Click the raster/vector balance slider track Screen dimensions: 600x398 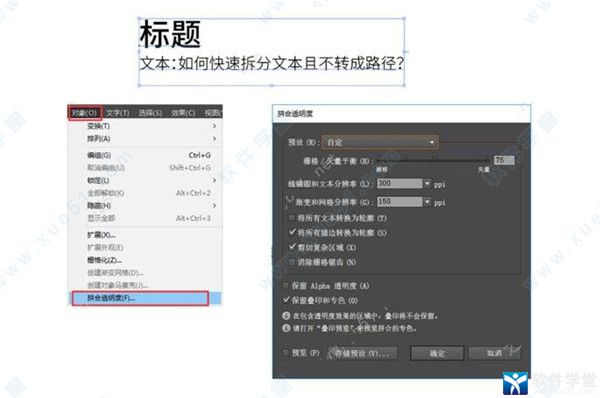click(433, 160)
